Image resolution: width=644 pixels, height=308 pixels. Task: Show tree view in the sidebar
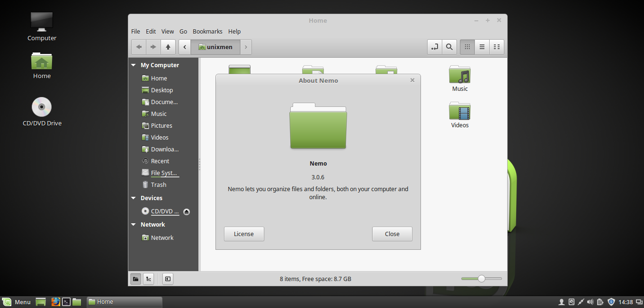tap(149, 279)
